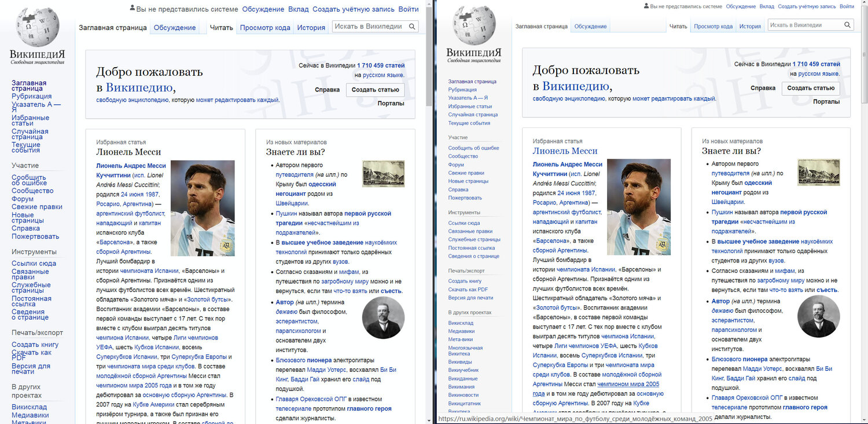Open the Crimea engraving thumbnail in right window

[819, 173]
